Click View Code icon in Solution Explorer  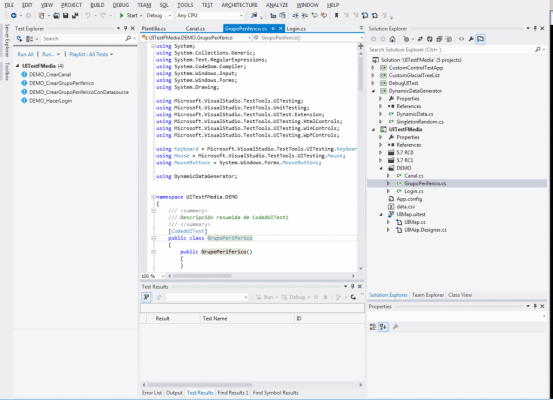coord(461,39)
